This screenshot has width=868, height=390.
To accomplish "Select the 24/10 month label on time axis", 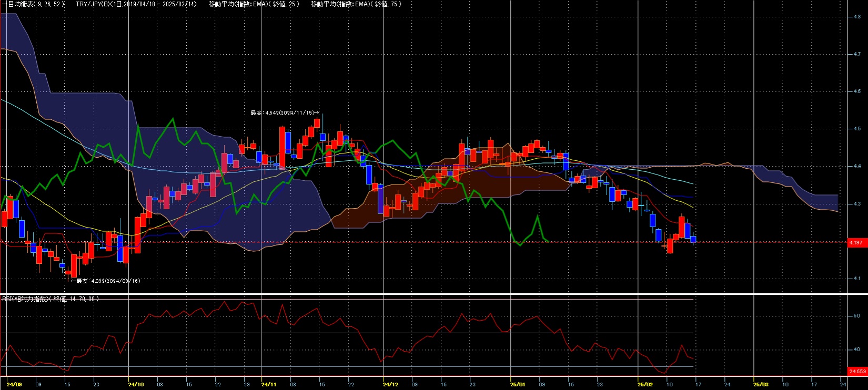I will point(136,385).
